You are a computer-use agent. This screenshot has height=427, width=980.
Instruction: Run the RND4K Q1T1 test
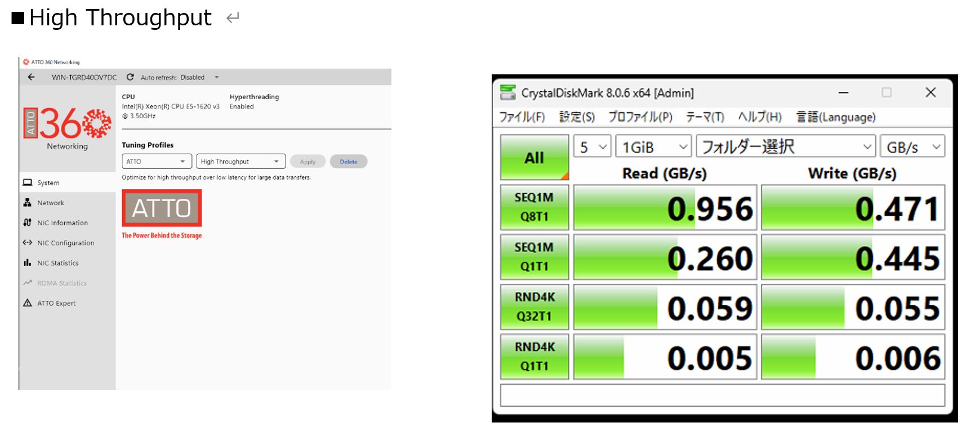pos(534,357)
